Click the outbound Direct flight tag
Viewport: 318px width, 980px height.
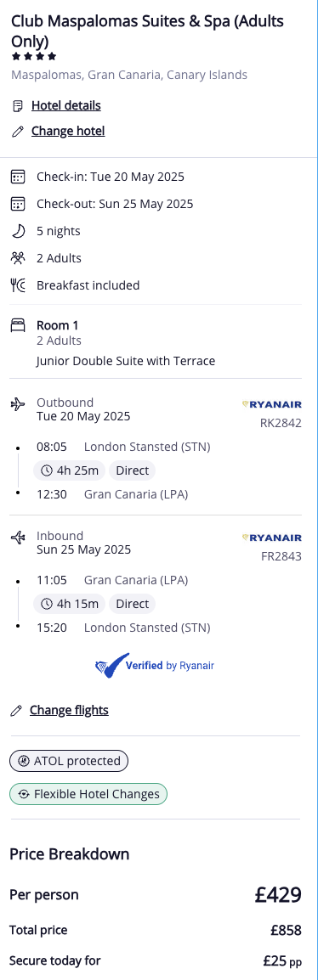click(132, 470)
